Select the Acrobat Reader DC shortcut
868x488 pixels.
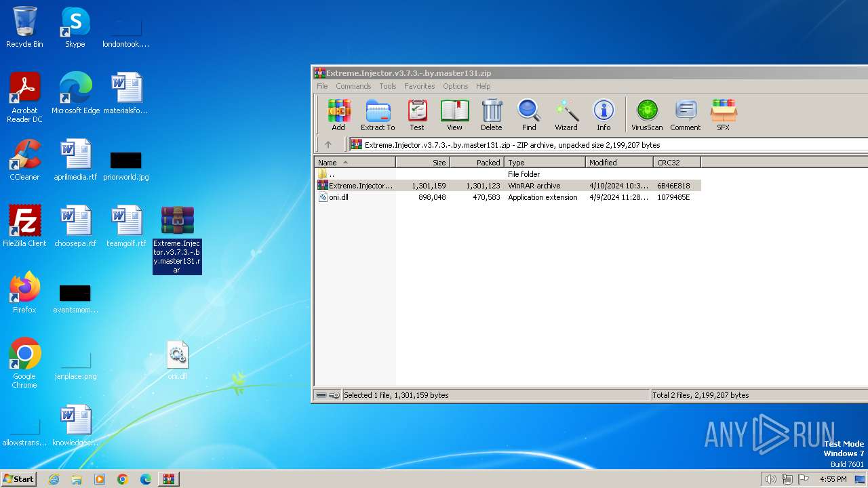[24, 98]
